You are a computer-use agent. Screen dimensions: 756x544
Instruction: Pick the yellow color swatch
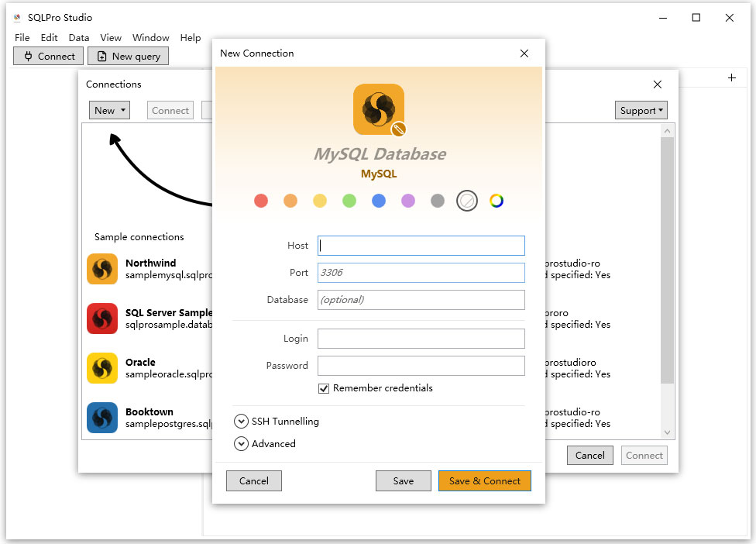tap(320, 201)
